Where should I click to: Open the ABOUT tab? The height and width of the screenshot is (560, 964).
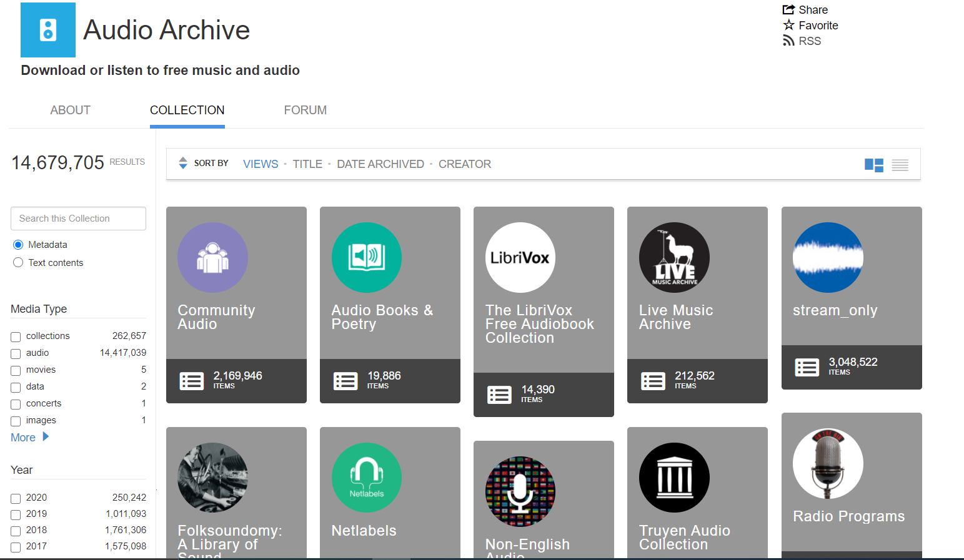click(x=70, y=110)
